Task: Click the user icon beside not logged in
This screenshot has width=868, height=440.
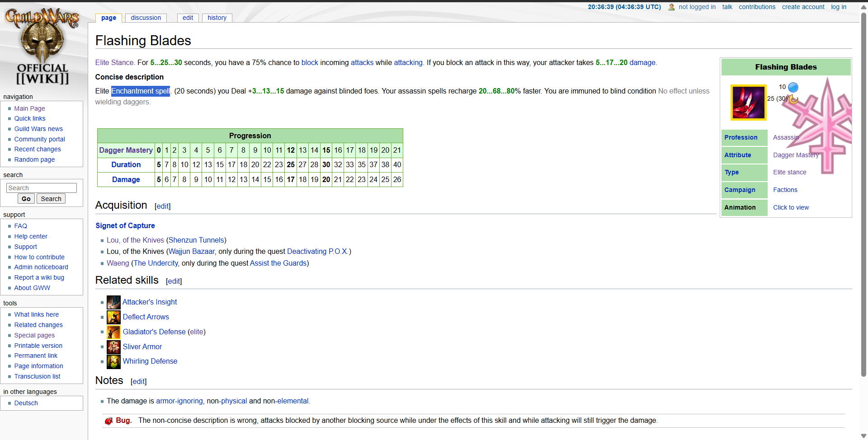Action: (671, 7)
